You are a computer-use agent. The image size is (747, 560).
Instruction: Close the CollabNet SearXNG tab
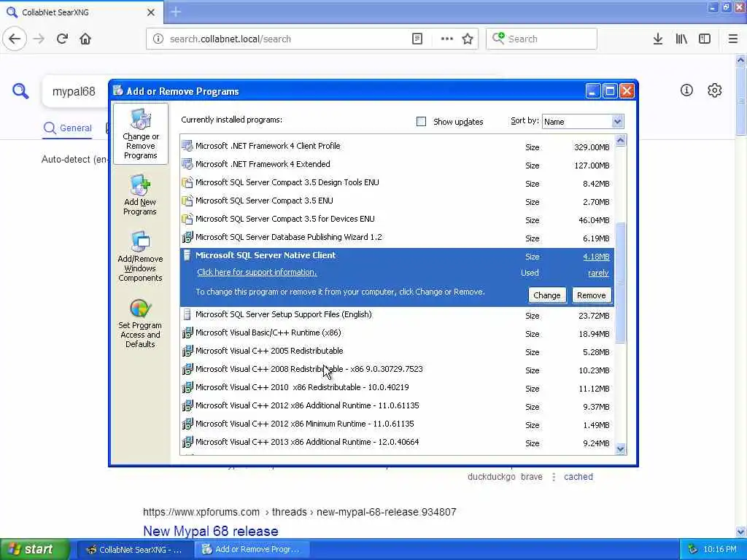(x=150, y=12)
